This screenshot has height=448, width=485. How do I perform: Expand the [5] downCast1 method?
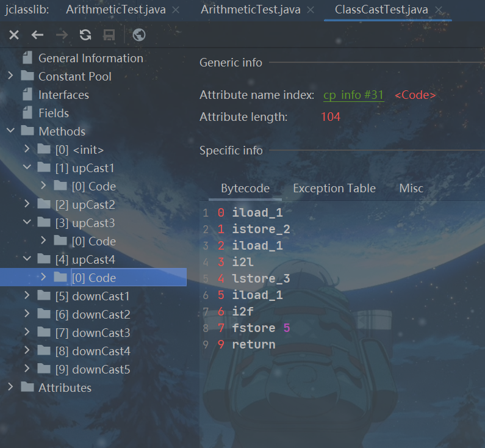(27, 296)
